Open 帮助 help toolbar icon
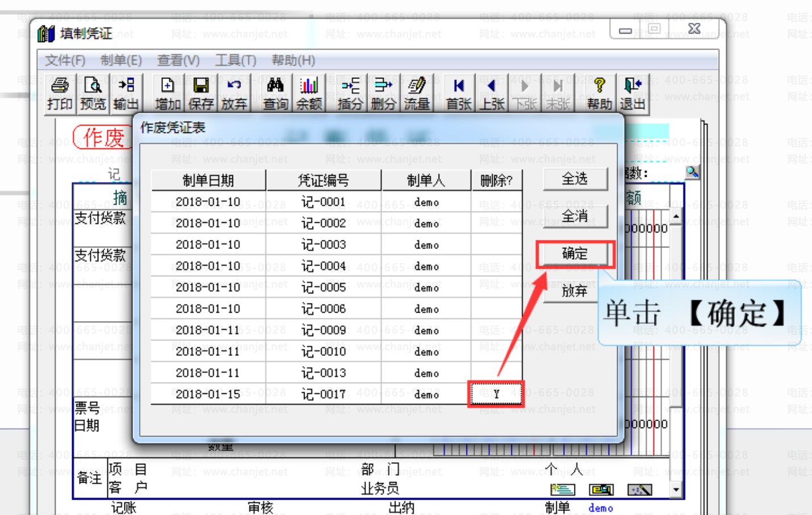Image resolution: width=812 pixels, height=515 pixels. [x=599, y=94]
